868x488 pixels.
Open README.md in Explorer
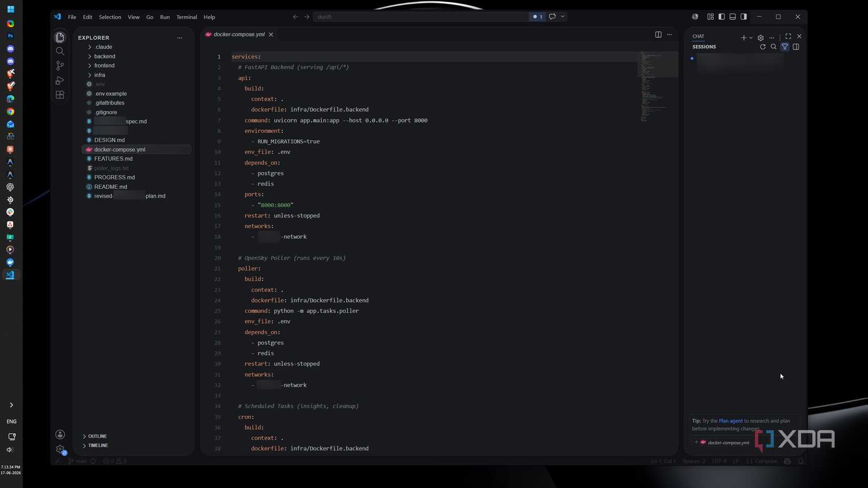tap(136, 187)
